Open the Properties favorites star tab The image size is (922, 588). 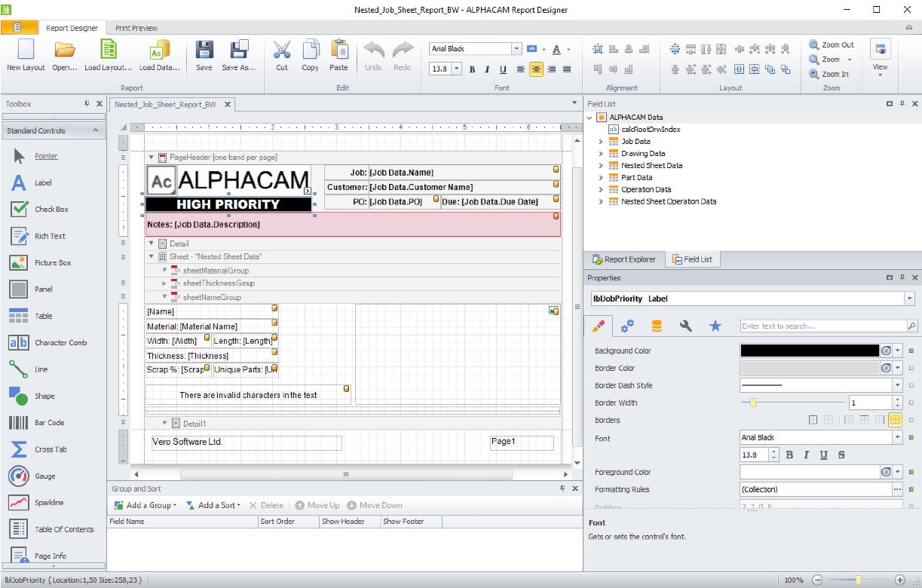tap(715, 326)
